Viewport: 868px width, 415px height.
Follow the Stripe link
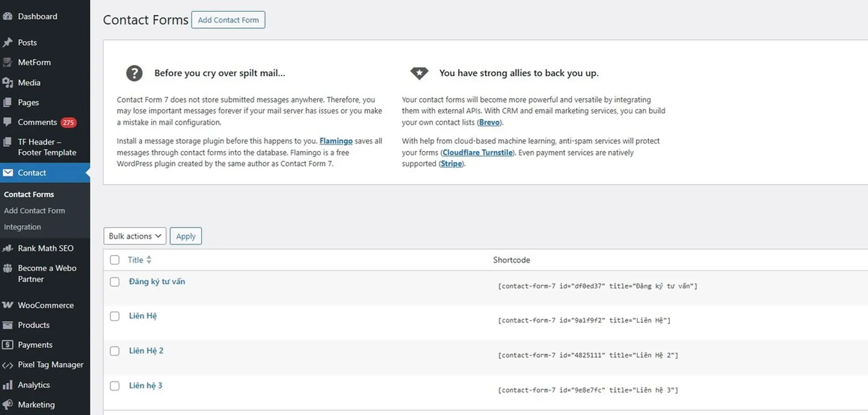(x=451, y=163)
